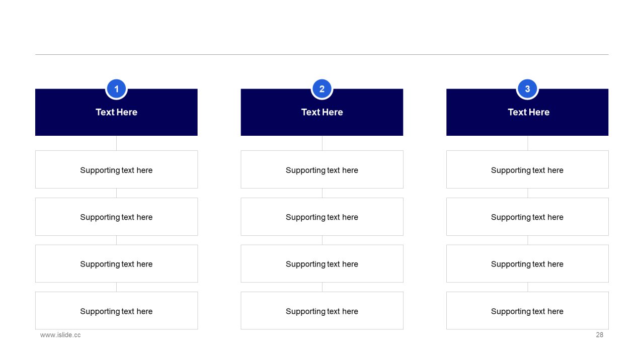Select second supporting text box under column 3
Image resolution: width=644 pixels, height=362 pixels.
coord(527,217)
